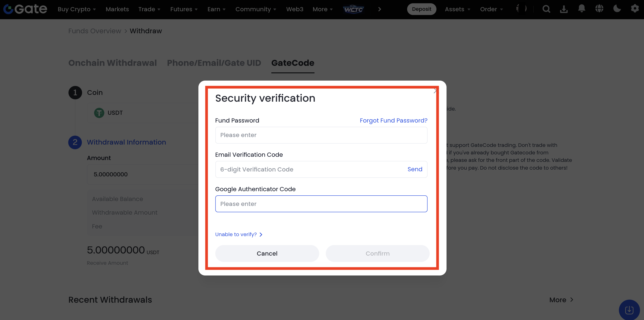Open the search magnifier icon
The image size is (644, 320).
546,9
